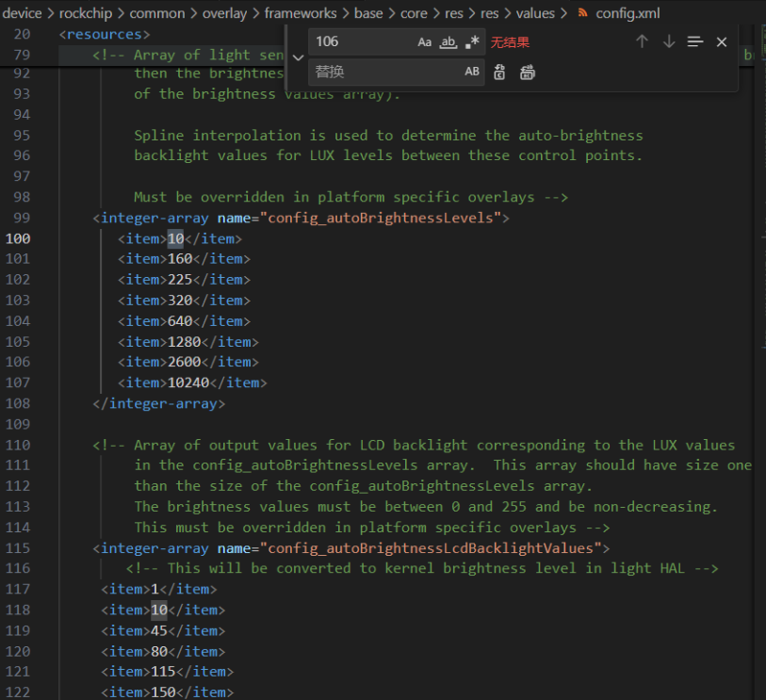Open the common breadcrumb segment

coord(157,13)
